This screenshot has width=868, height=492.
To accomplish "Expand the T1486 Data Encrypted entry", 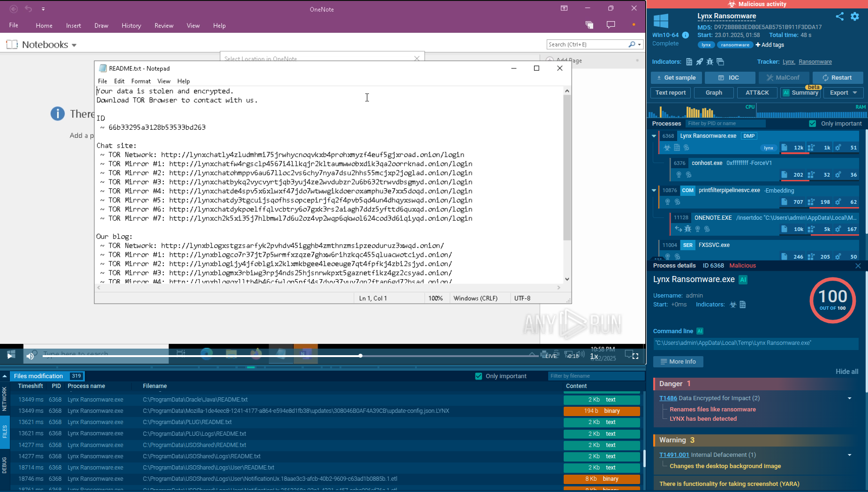I will [849, 398].
